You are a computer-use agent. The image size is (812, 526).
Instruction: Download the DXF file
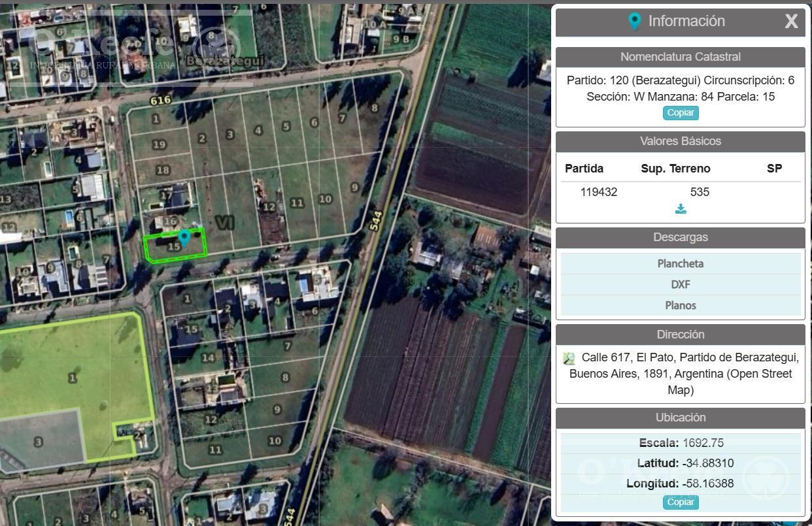tap(681, 284)
